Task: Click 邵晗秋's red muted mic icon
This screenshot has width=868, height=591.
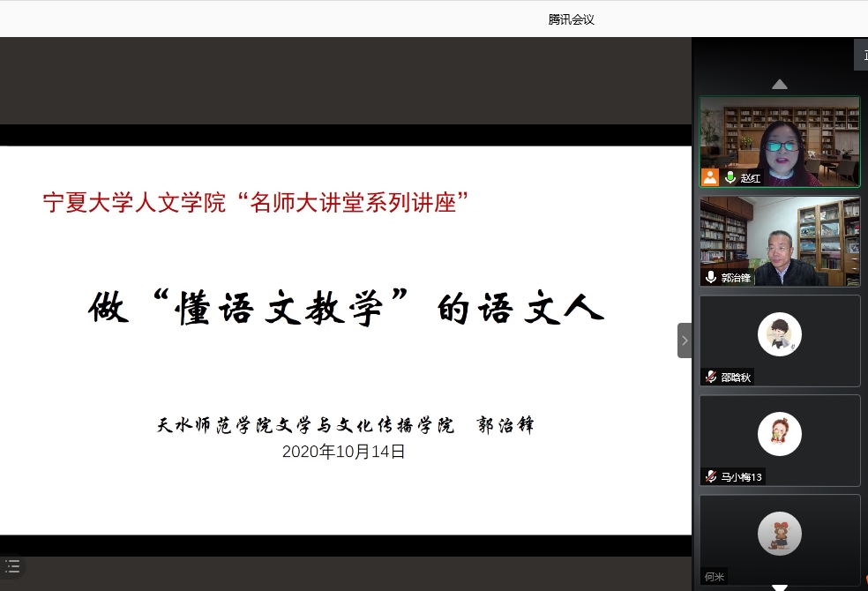Action: [x=710, y=376]
